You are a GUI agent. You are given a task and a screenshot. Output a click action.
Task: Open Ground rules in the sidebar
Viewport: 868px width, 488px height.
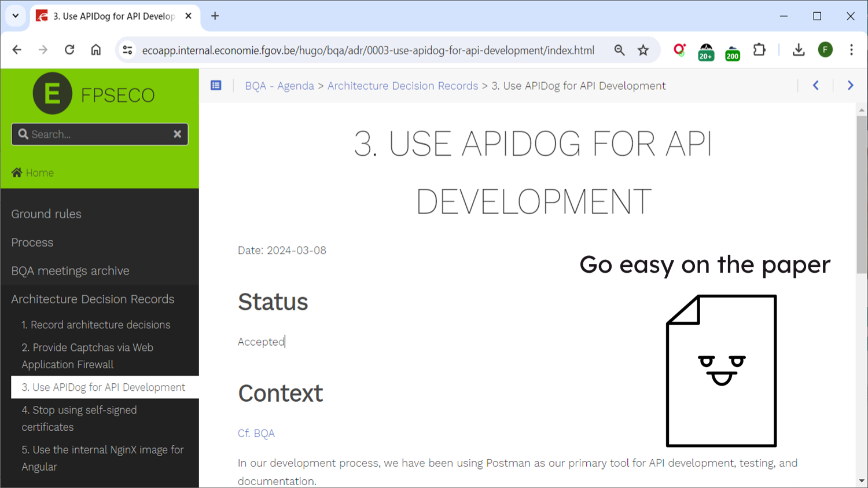(46, 214)
